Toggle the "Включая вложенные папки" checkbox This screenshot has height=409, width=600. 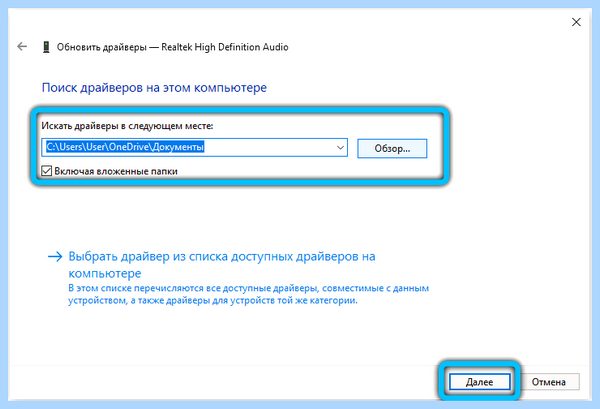click(46, 171)
